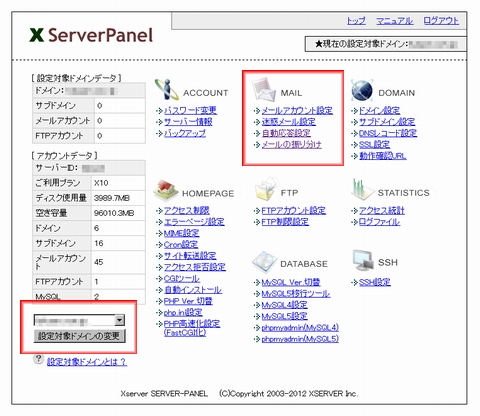
Task: Open 自動応答設定 link
Action: tap(286, 133)
